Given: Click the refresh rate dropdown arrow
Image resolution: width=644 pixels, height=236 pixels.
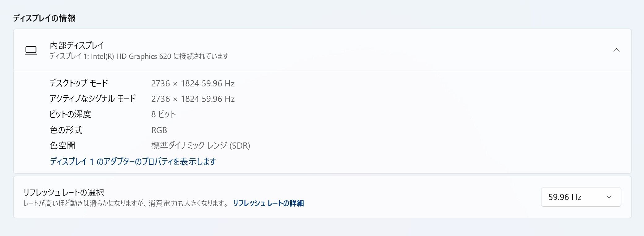Looking at the screenshot, I should click(609, 197).
